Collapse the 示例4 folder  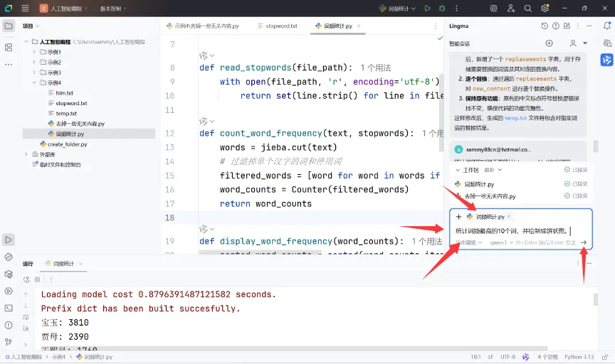click(33, 82)
